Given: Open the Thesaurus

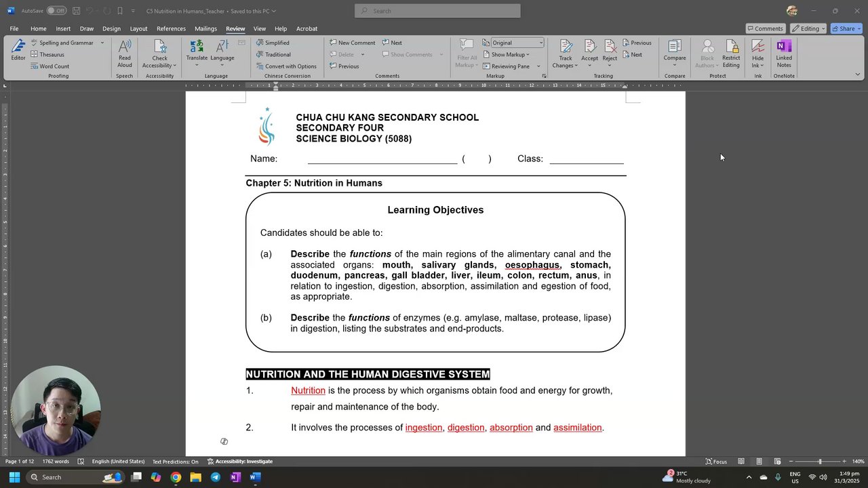Looking at the screenshot, I should click(x=47, y=54).
